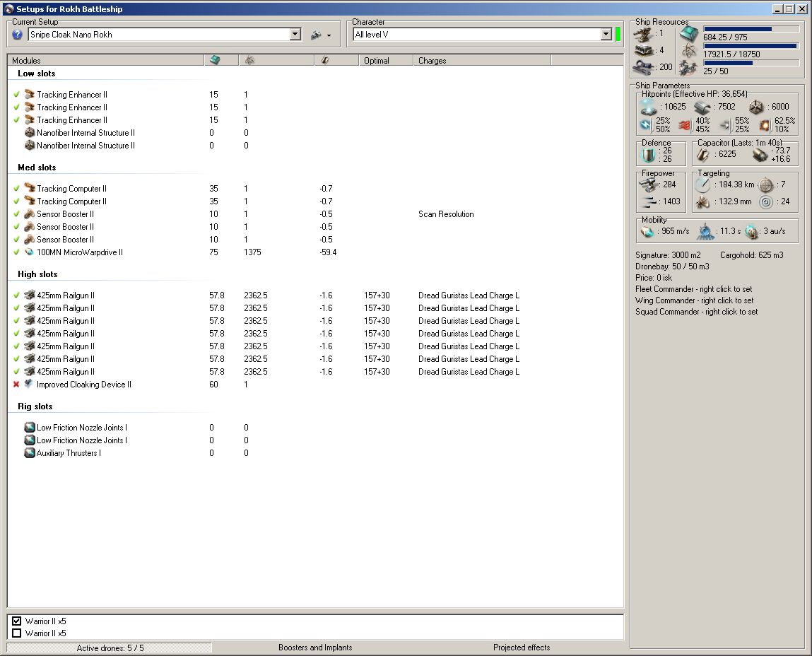Click the third Sensor Booster II icon
The height and width of the screenshot is (656, 812).
click(30, 239)
